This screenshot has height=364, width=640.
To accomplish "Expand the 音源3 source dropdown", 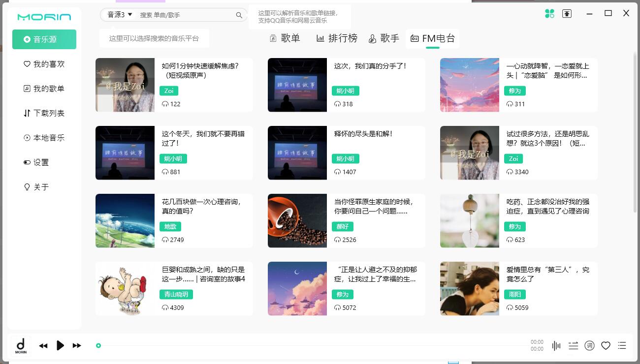I will (120, 15).
